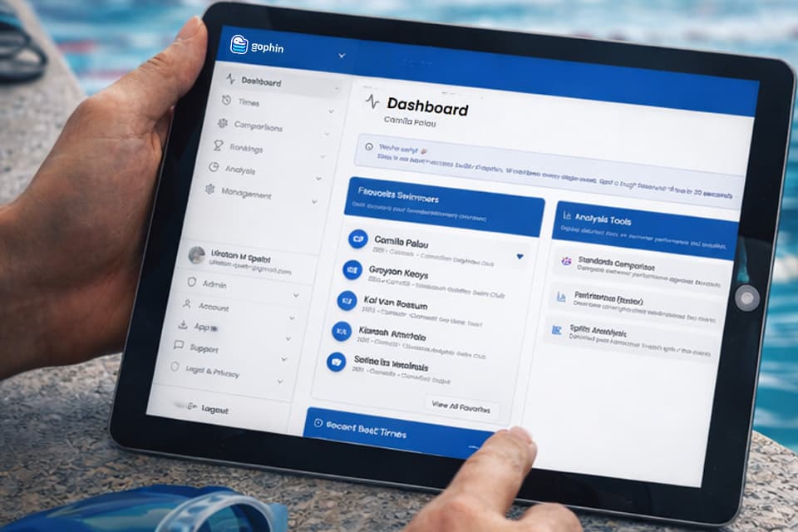Click the swimming app logo in header
Screen dimensions: 798x532
(239, 45)
